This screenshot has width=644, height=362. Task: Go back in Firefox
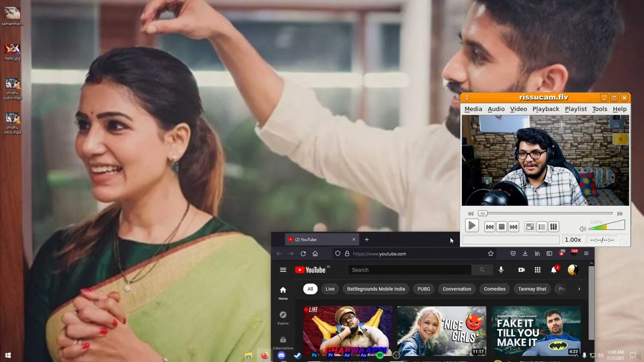pos(279,253)
